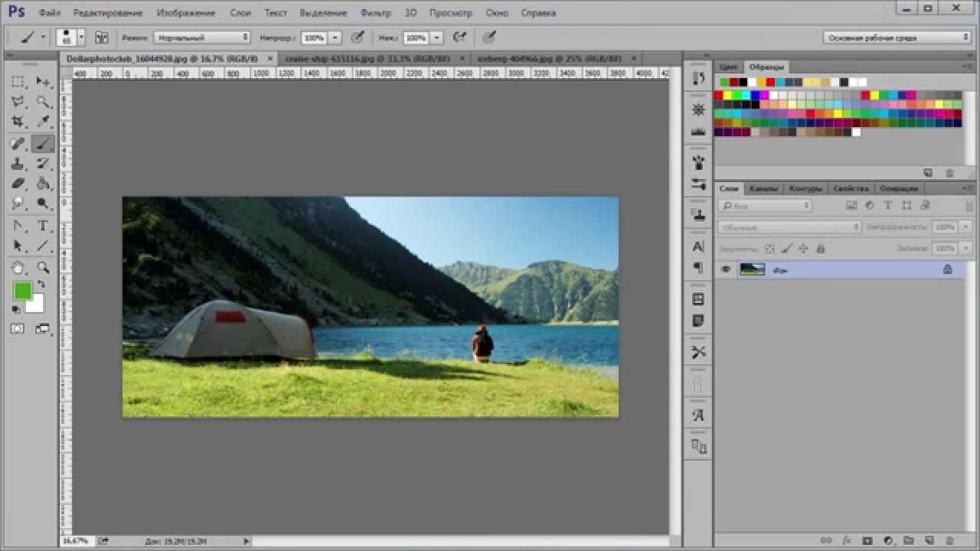Open the Слои menu in menu bar

(x=240, y=13)
